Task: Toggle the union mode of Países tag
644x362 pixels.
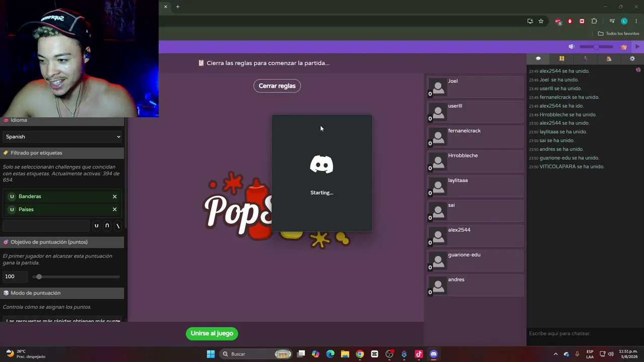Action: pos(12,210)
